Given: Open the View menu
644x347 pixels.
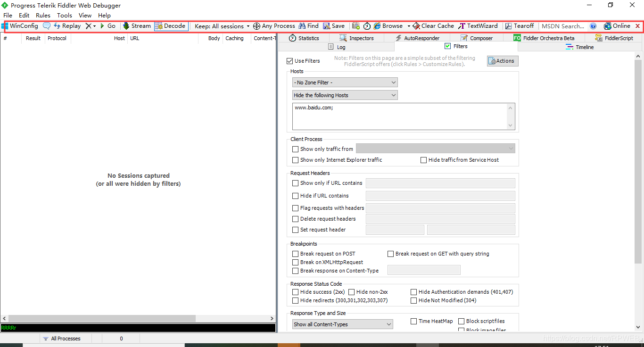Looking at the screenshot, I should (x=85, y=15).
